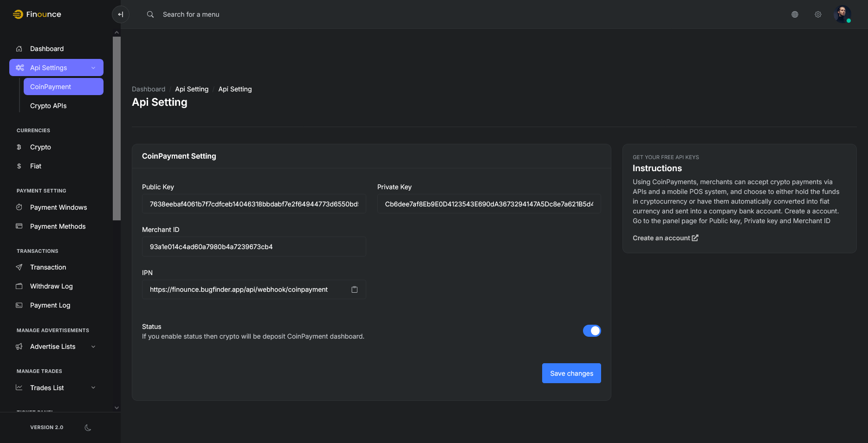Click the Trades List chart icon
868x443 pixels.
click(19, 387)
